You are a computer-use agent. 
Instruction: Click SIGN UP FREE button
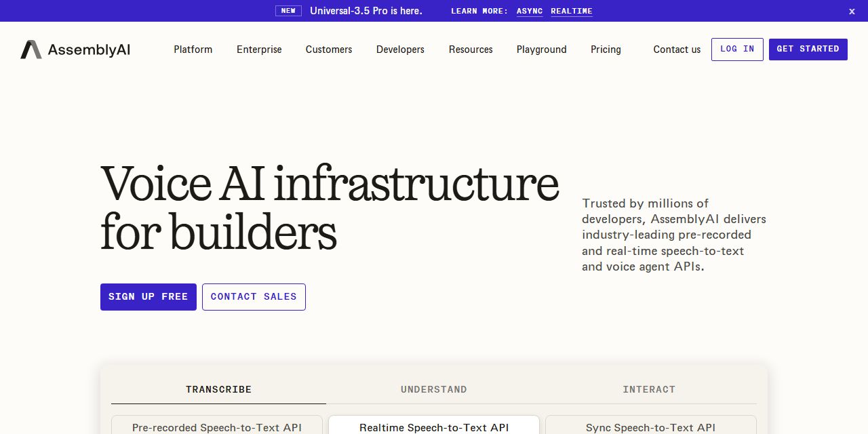[x=149, y=297]
